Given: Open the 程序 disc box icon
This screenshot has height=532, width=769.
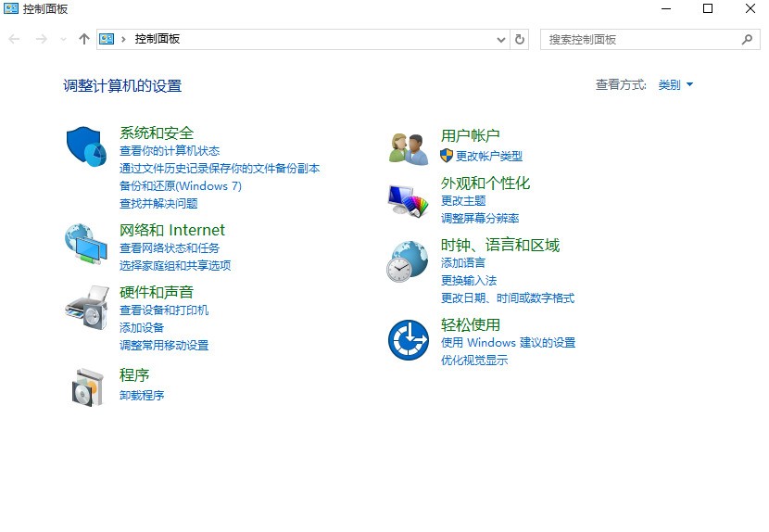Looking at the screenshot, I should 88,387.
